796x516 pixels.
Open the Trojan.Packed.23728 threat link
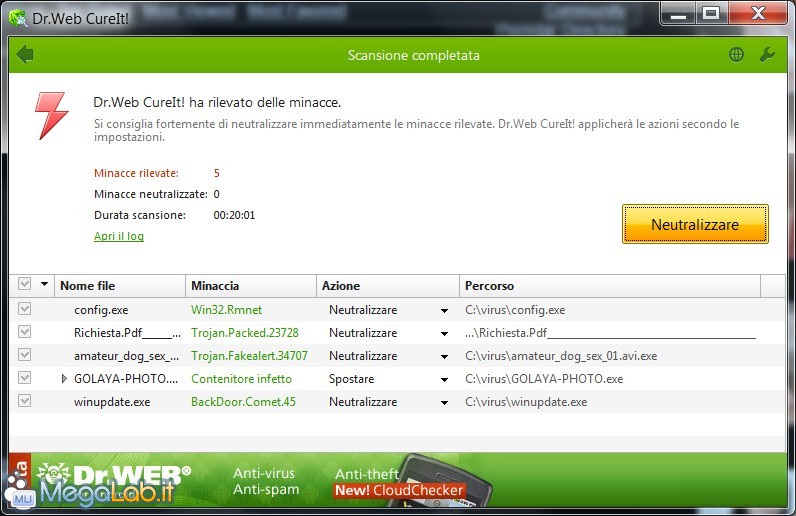click(x=245, y=333)
